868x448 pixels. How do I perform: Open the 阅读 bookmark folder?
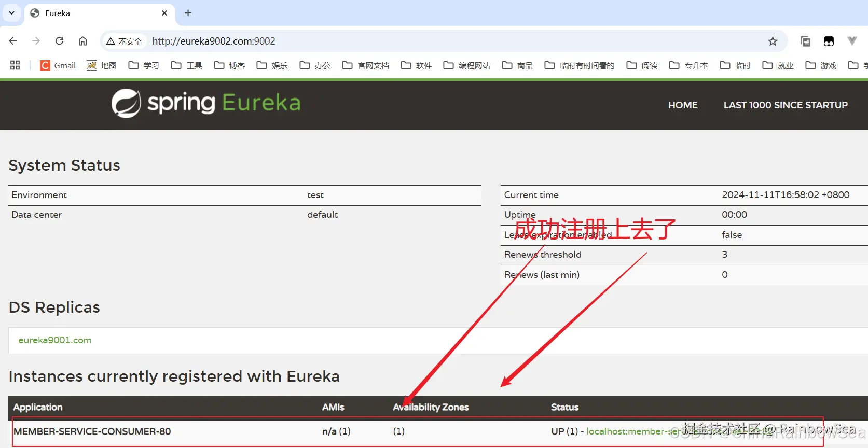642,65
